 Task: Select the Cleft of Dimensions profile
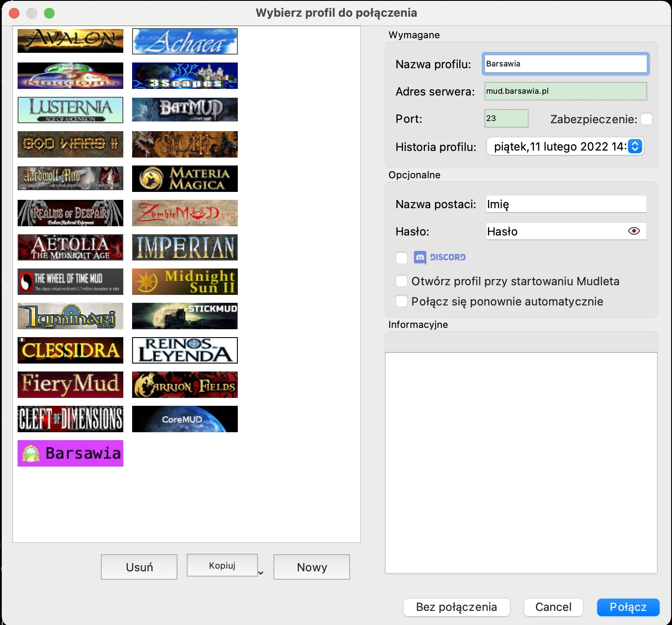[70, 419]
